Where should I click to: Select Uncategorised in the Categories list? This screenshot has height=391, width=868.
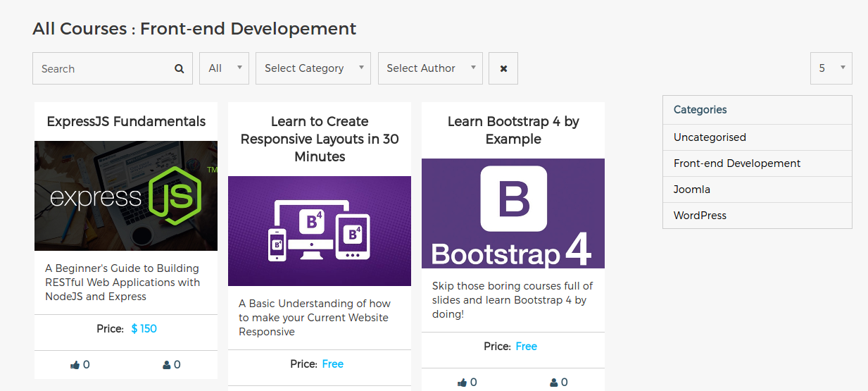pyautogui.click(x=710, y=137)
